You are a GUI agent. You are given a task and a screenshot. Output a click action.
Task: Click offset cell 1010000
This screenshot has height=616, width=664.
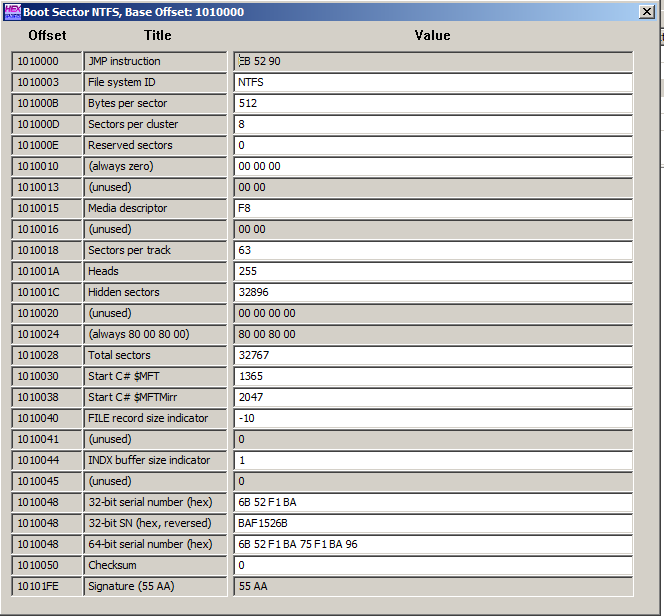47,61
